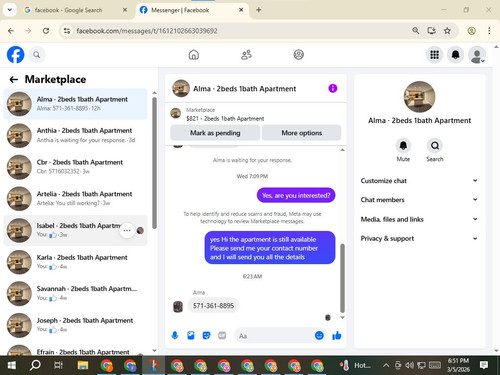Open the Facebook search magnifier
The image size is (500, 375).
(x=37, y=55)
